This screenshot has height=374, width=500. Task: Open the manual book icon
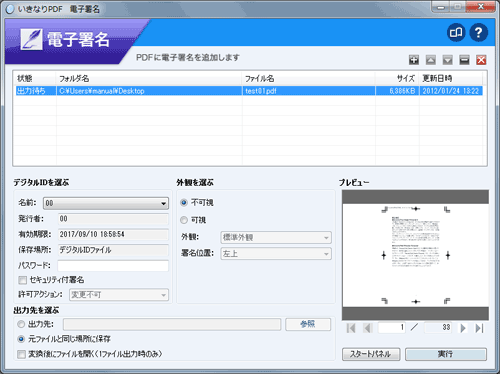tap(456, 32)
